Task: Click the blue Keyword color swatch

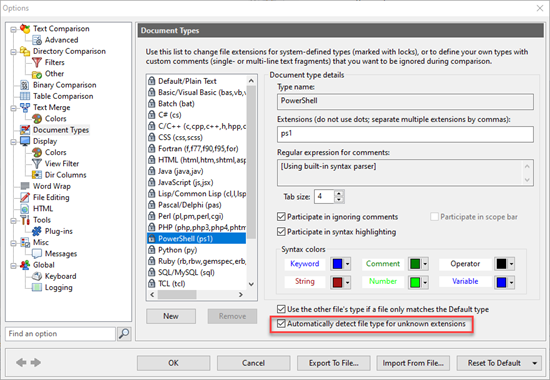Action: click(337, 264)
